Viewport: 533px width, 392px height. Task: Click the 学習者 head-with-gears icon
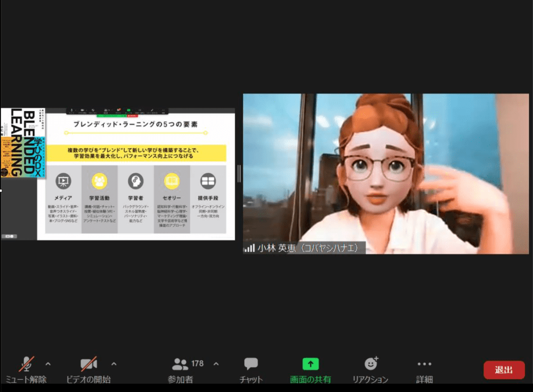[135, 181]
